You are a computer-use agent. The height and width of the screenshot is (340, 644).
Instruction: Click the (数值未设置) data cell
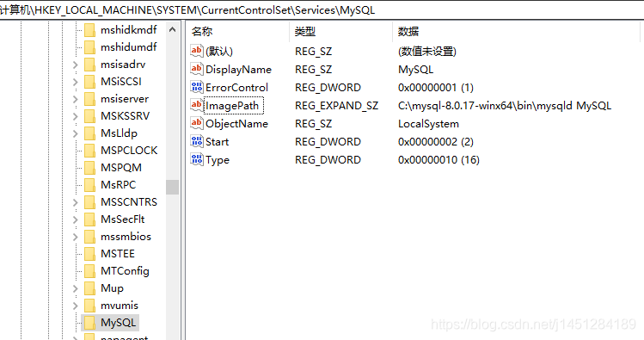click(x=427, y=52)
